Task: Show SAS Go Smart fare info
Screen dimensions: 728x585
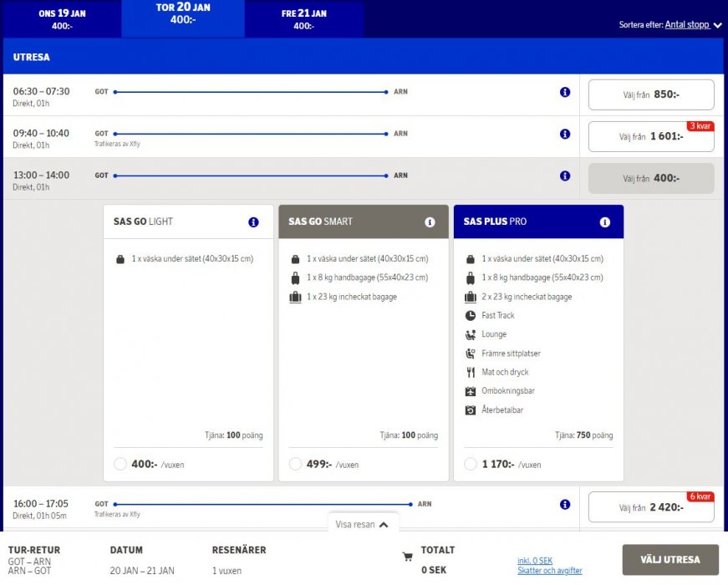Action: (x=430, y=222)
